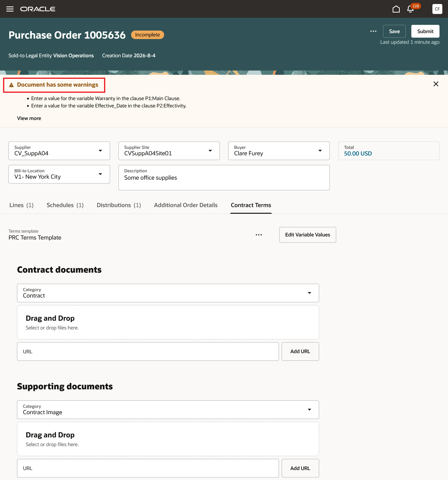Switch to the Distributions tab
This screenshot has height=480, width=448.
click(119, 205)
